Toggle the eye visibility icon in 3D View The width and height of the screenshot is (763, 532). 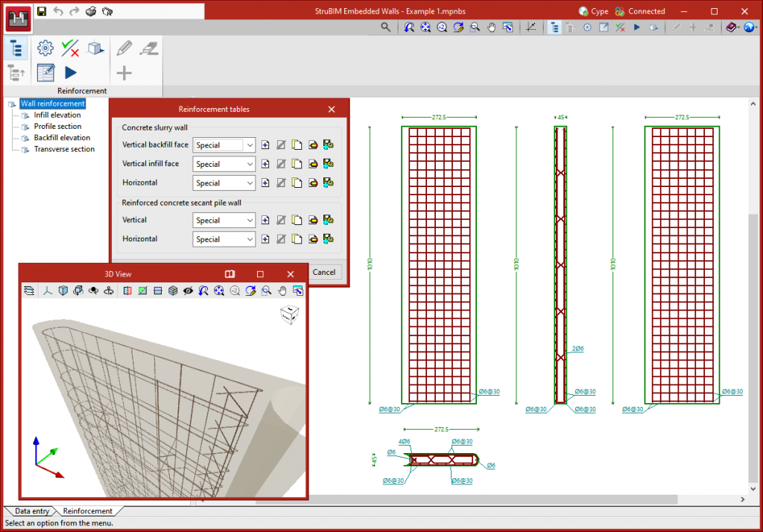coord(189,291)
